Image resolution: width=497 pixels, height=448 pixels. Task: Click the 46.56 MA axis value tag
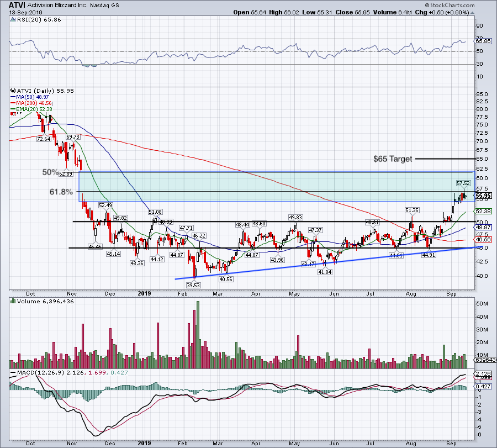coord(483,240)
